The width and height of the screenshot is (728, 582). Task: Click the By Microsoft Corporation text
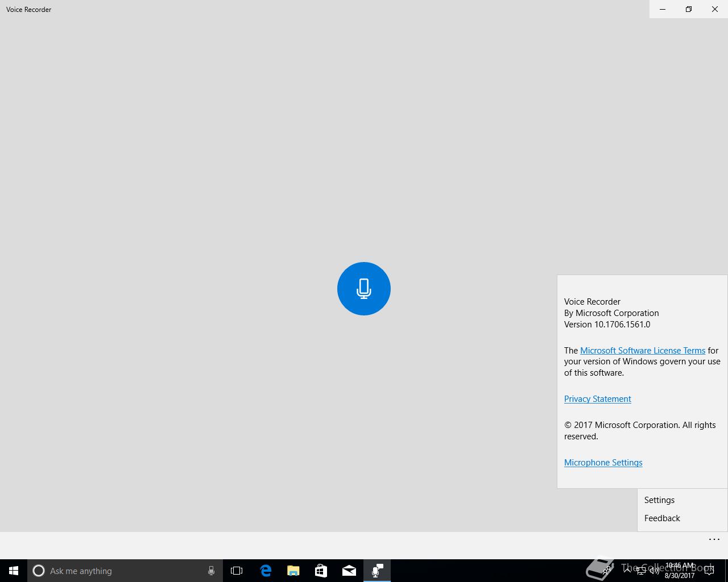(x=611, y=313)
